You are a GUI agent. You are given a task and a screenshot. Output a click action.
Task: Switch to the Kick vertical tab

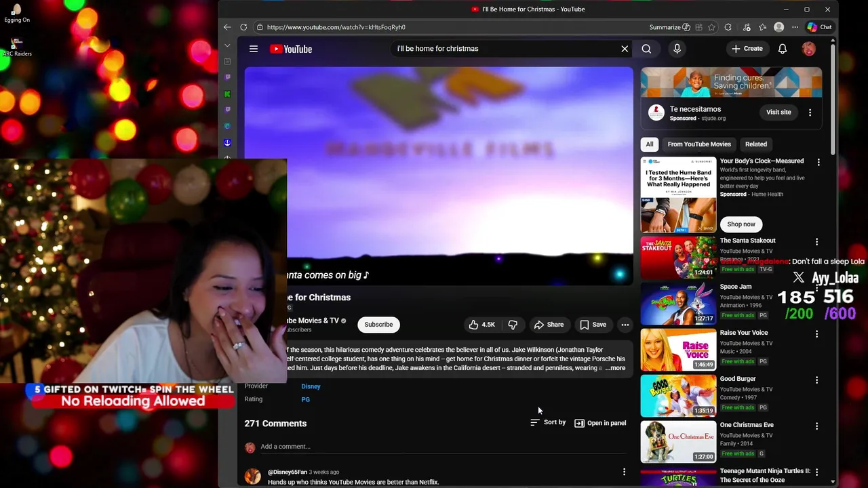227,94
